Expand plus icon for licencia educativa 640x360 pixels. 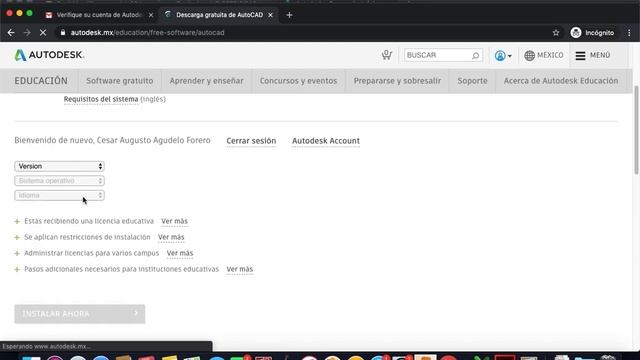click(x=17, y=222)
